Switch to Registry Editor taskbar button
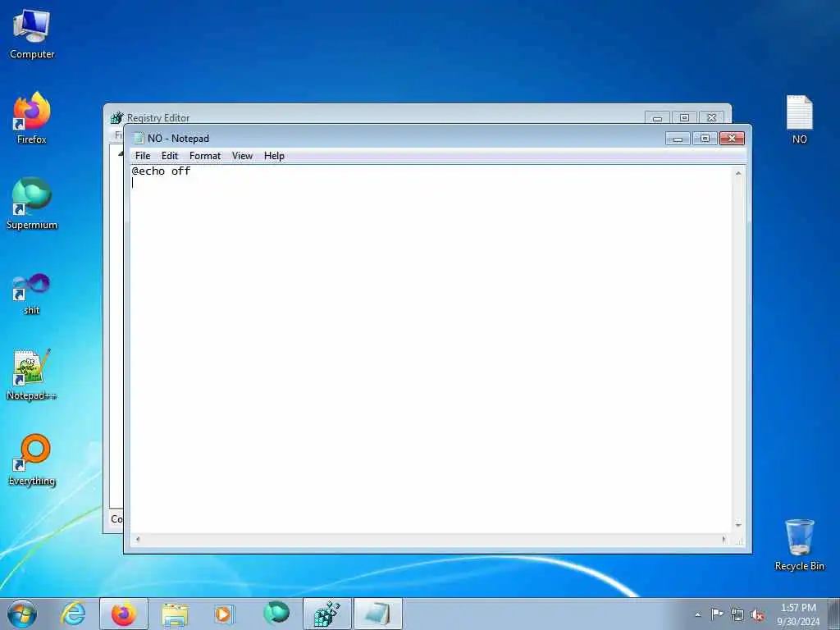The image size is (840, 630). tap(326, 614)
